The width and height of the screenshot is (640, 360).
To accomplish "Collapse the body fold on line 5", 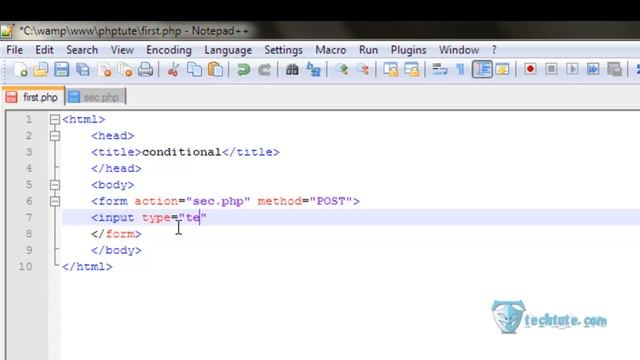I will point(55,185).
